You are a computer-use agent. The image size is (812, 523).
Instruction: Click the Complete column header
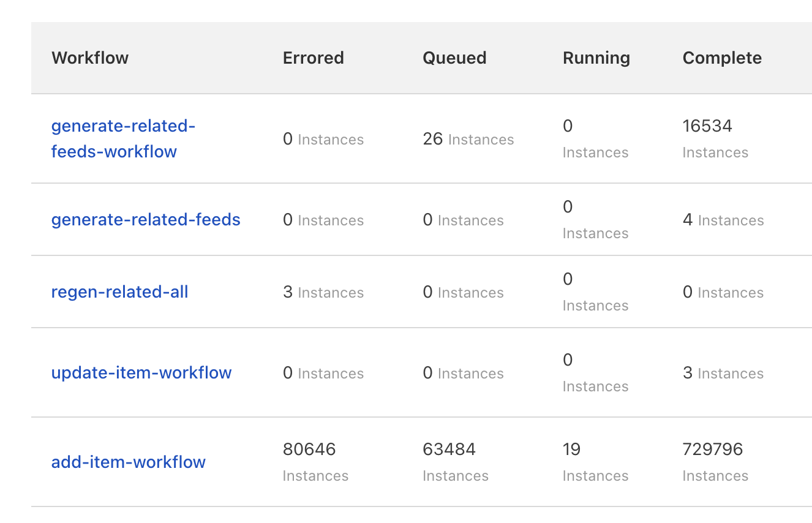click(x=722, y=58)
